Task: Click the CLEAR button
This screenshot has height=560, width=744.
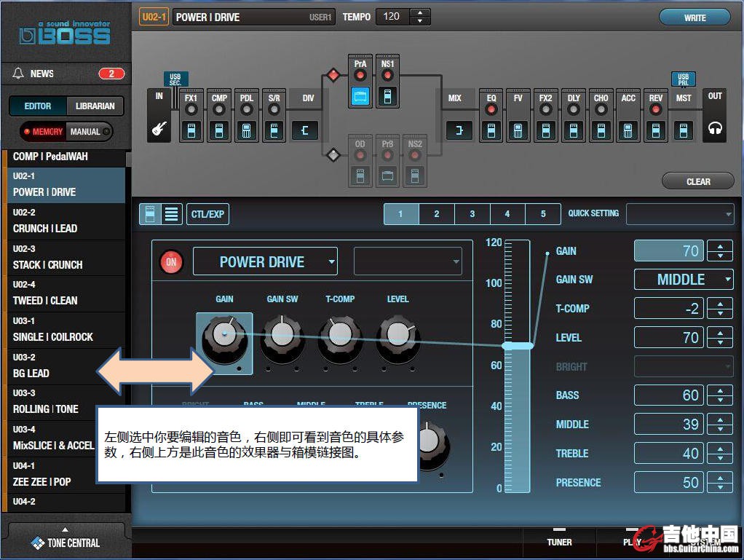Action: 698,181
